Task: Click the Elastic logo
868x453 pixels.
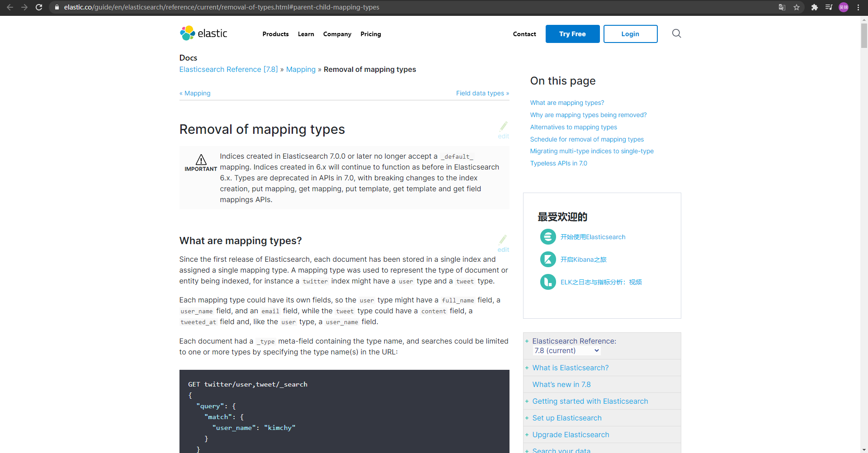Action: 203,33
